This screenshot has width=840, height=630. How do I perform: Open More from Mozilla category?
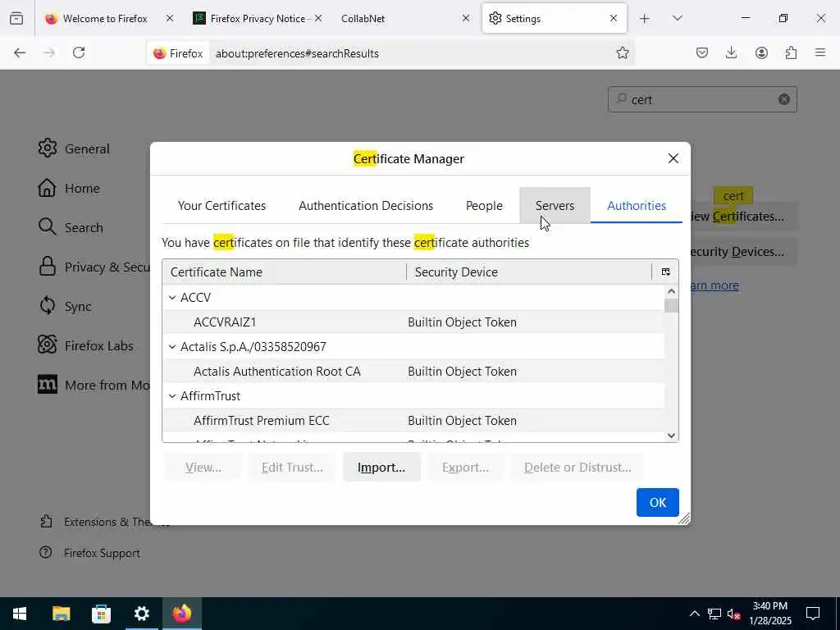(94, 385)
